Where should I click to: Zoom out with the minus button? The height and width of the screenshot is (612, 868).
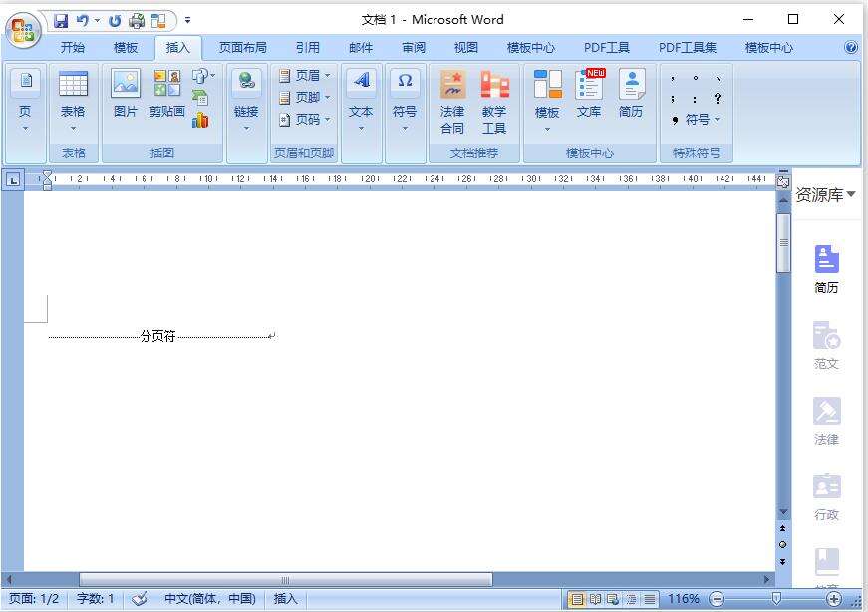(717, 599)
